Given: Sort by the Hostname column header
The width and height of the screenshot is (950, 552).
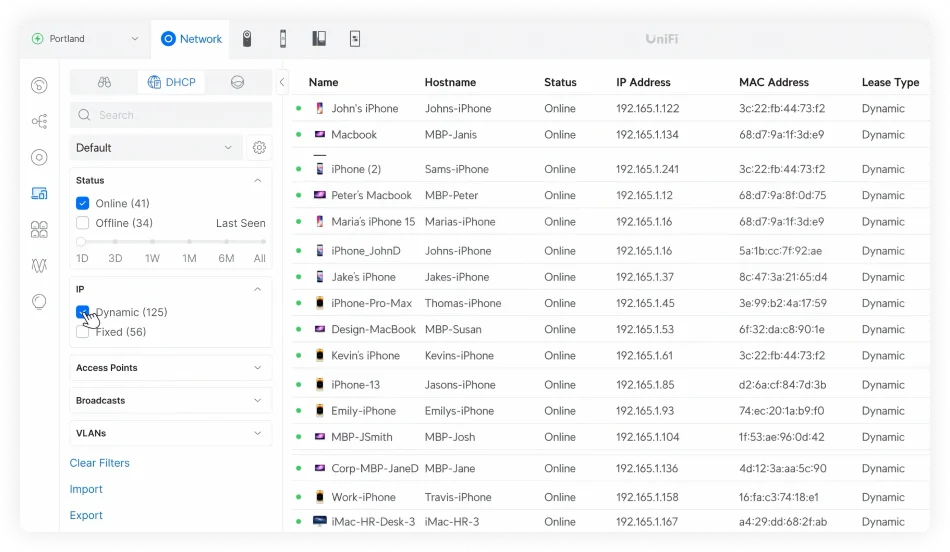Looking at the screenshot, I should click(450, 82).
